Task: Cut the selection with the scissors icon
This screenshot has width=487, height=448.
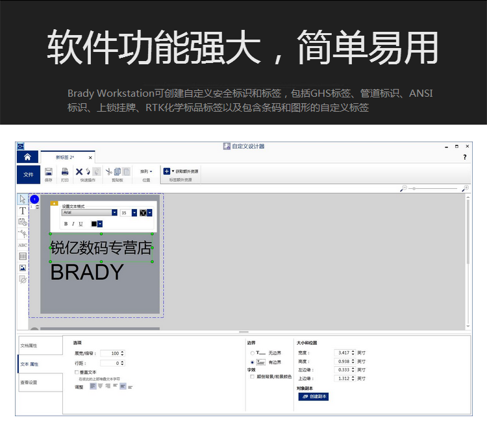Action: 108,171
